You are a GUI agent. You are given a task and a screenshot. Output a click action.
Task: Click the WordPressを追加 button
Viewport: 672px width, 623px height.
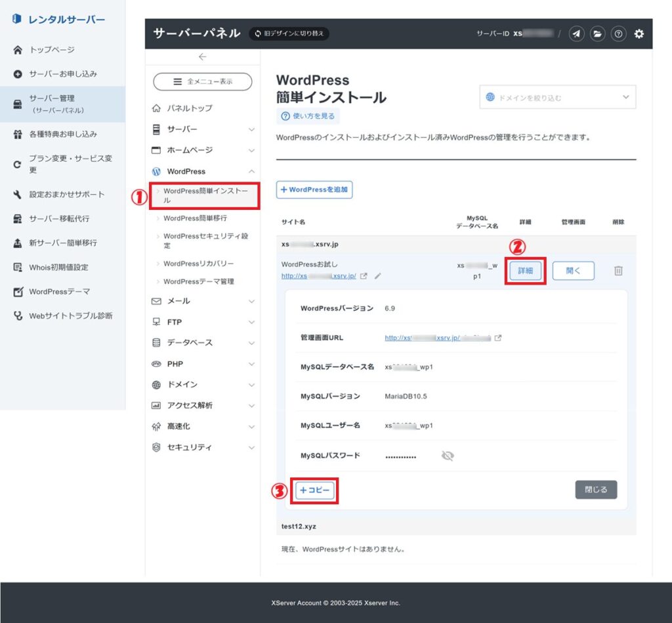314,190
